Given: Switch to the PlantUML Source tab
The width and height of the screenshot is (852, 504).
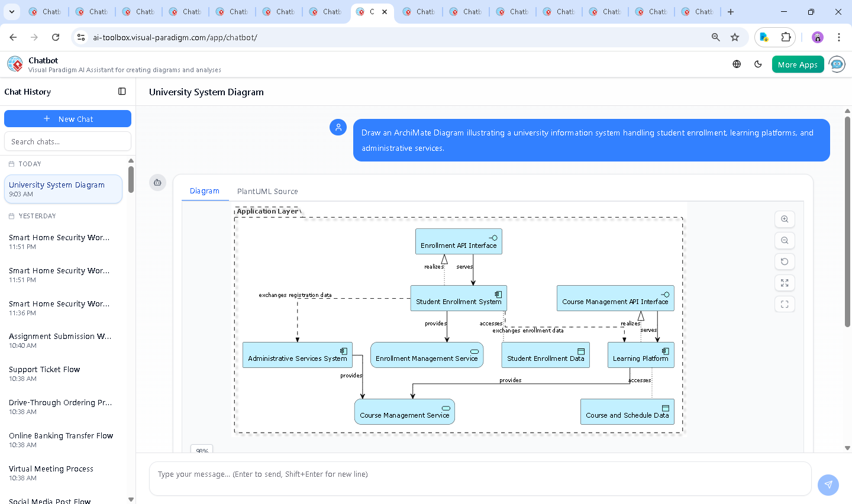Looking at the screenshot, I should click(267, 191).
